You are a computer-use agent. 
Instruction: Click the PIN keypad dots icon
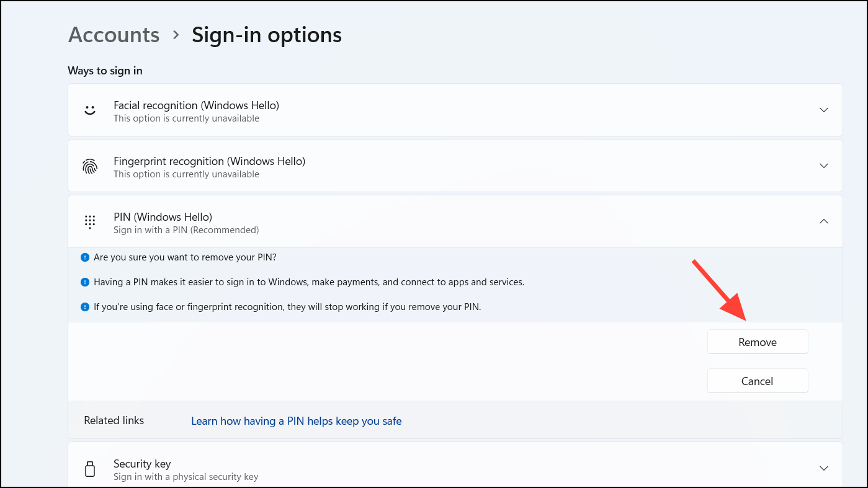click(90, 221)
